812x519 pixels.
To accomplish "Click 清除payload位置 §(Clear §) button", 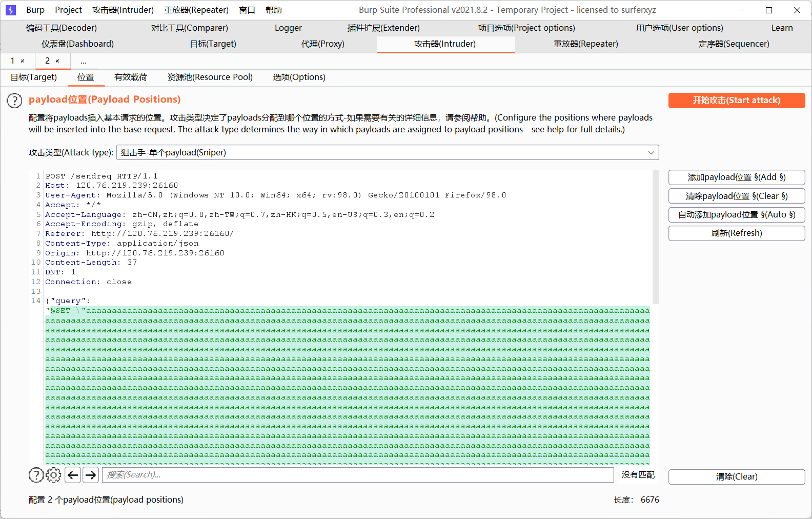I will [737, 196].
